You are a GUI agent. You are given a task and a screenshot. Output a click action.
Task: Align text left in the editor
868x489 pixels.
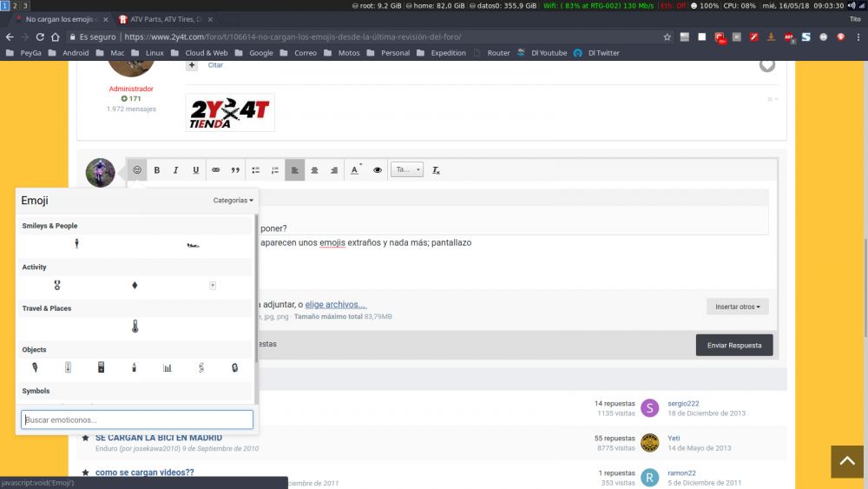(295, 170)
